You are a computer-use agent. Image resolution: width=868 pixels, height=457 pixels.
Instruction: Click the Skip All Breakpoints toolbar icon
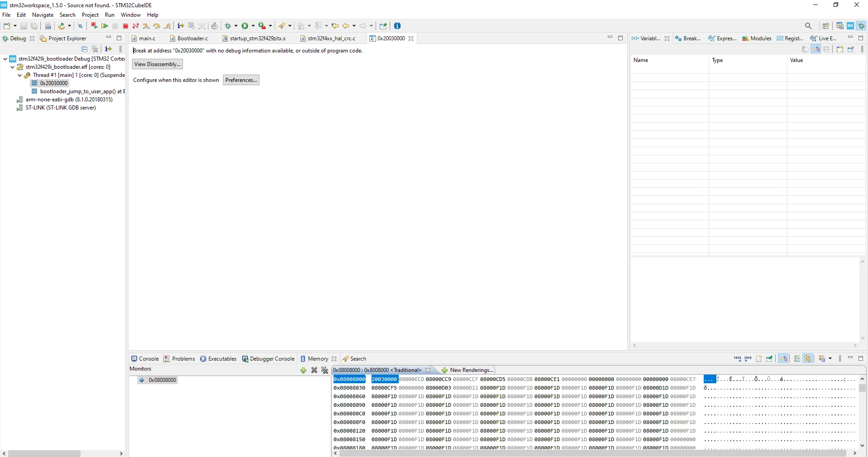[x=81, y=26]
